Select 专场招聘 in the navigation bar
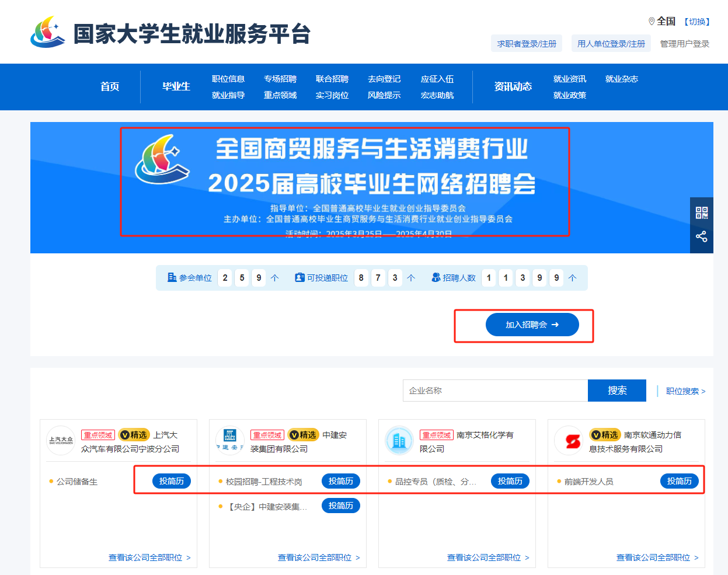728x575 pixels. click(280, 79)
